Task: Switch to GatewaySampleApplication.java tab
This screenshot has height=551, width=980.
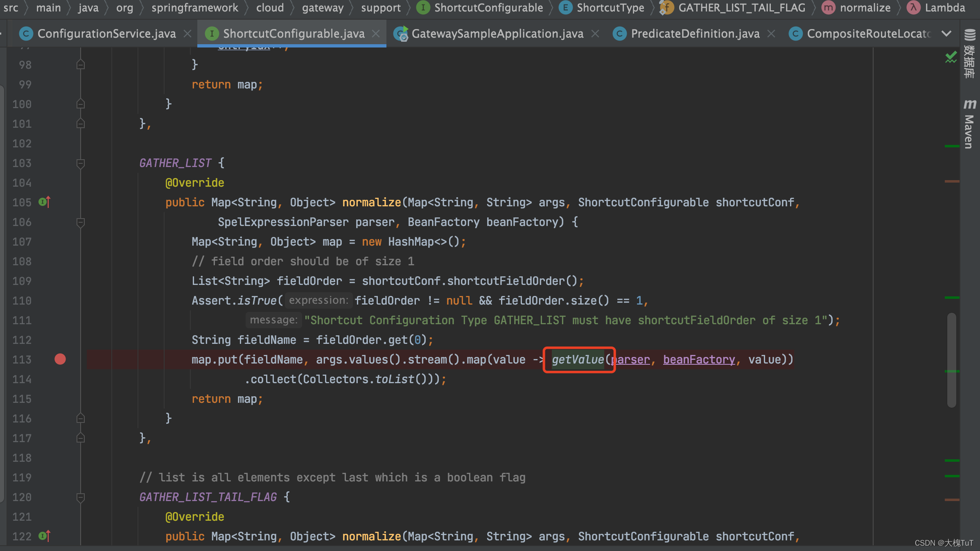Action: click(x=497, y=34)
